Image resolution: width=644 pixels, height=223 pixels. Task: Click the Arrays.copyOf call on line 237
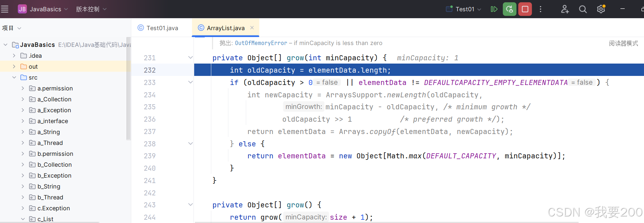pyautogui.click(x=367, y=131)
